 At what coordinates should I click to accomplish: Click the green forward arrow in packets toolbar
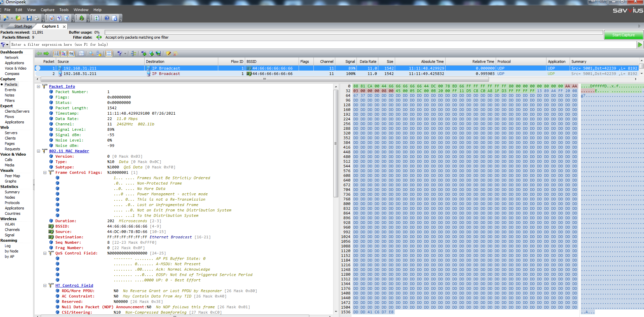[x=46, y=53]
